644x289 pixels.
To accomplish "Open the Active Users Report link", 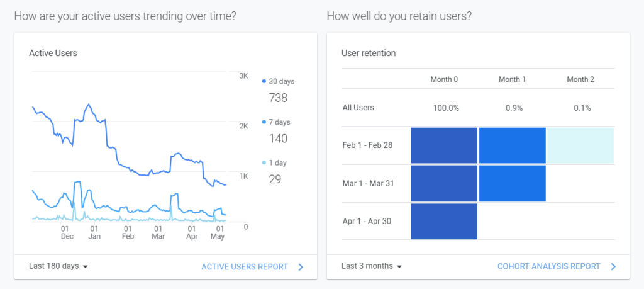I will [x=244, y=267].
